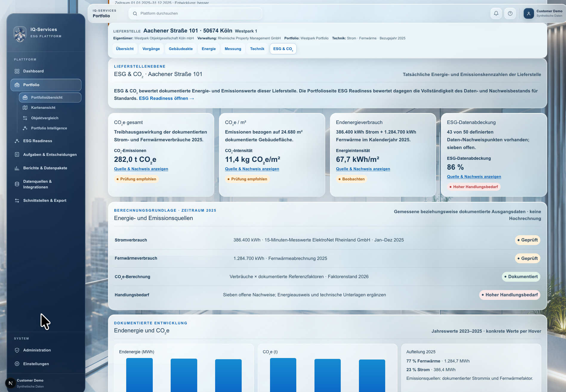Open Einstellungen in the sidebar
The height and width of the screenshot is (392, 566).
[x=46, y=364]
